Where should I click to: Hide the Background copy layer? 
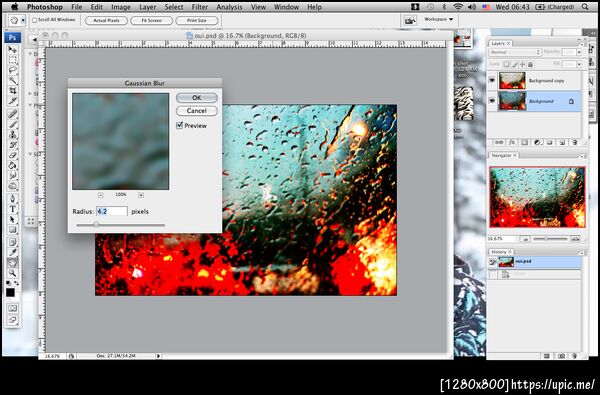tap(492, 80)
